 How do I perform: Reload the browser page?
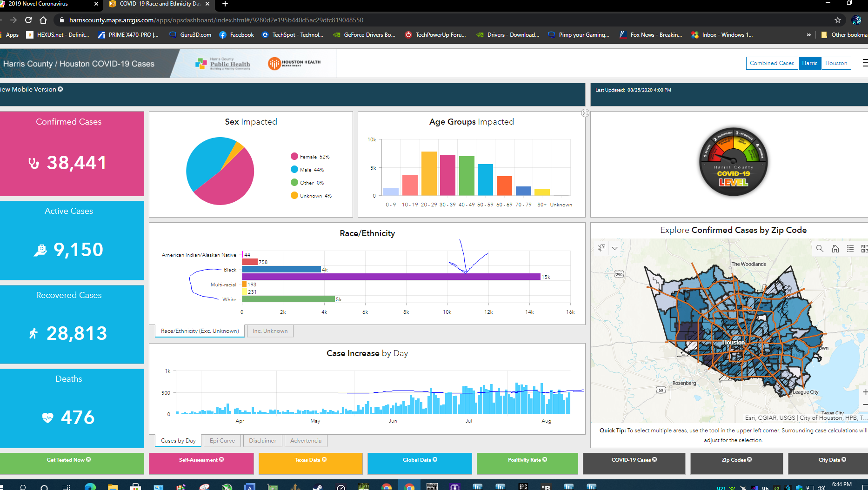coord(28,20)
